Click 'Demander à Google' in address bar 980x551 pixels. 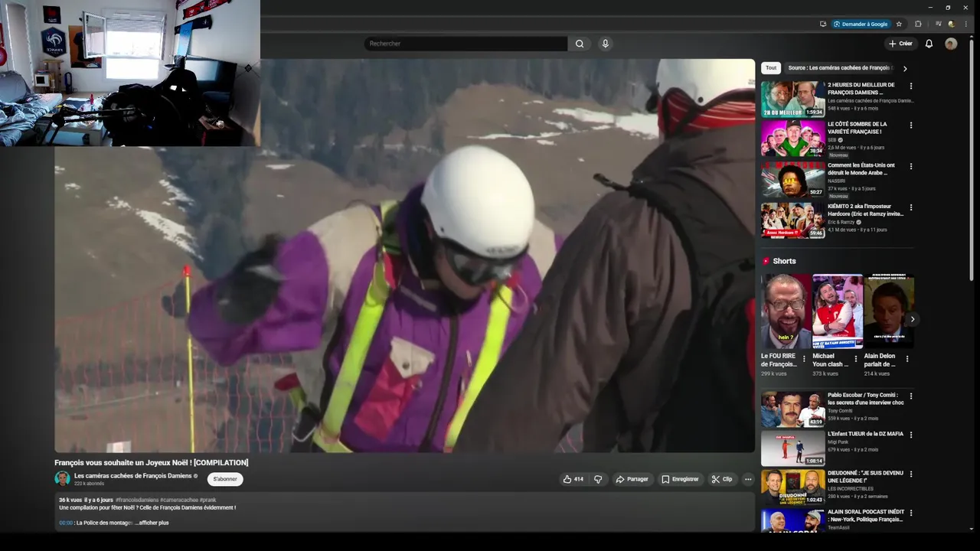(x=860, y=24)
